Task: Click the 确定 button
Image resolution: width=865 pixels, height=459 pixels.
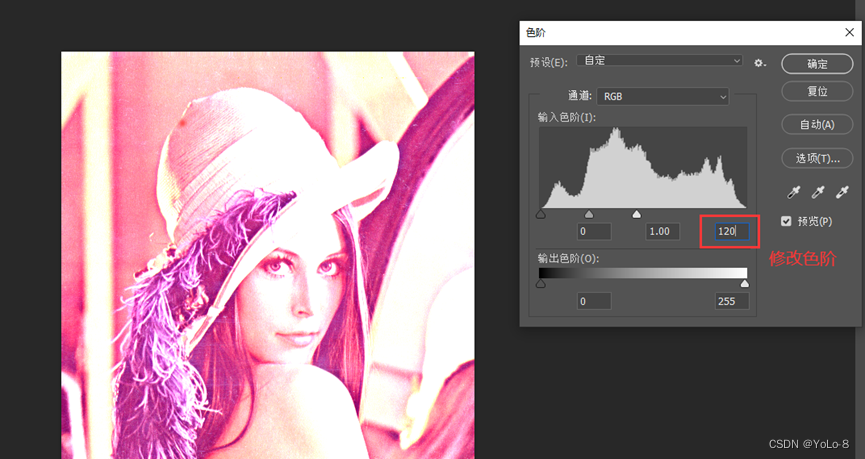Action: tap(817, 64)
